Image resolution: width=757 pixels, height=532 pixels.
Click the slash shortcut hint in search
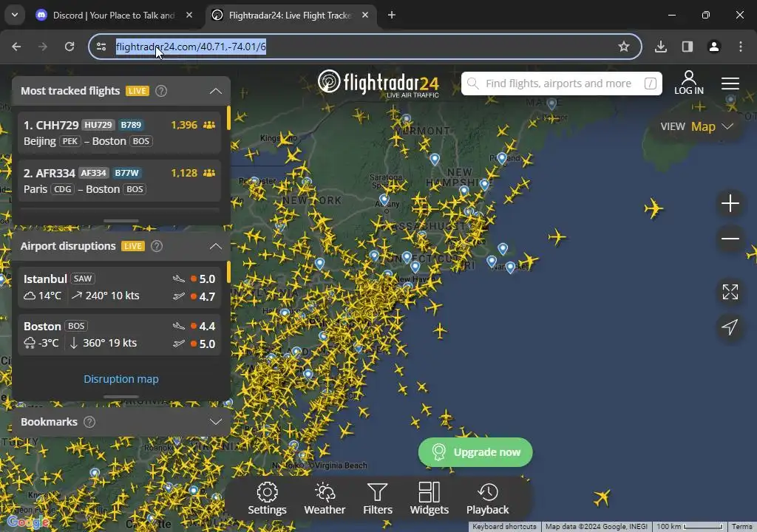(x=651, y=83)
